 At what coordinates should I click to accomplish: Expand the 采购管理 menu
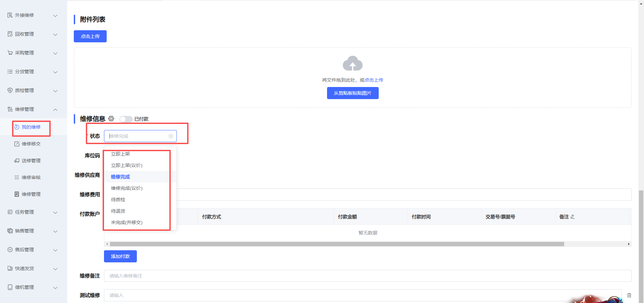click(32, 53)
